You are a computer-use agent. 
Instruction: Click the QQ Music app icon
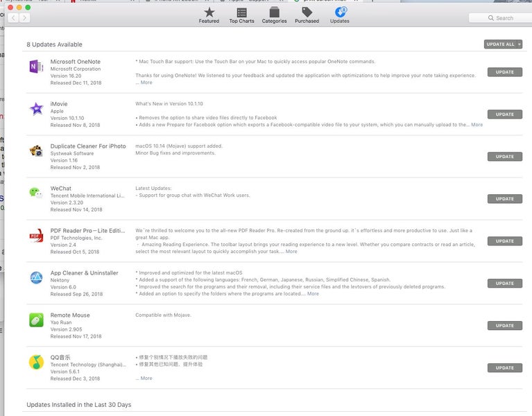tap(36, 362)
